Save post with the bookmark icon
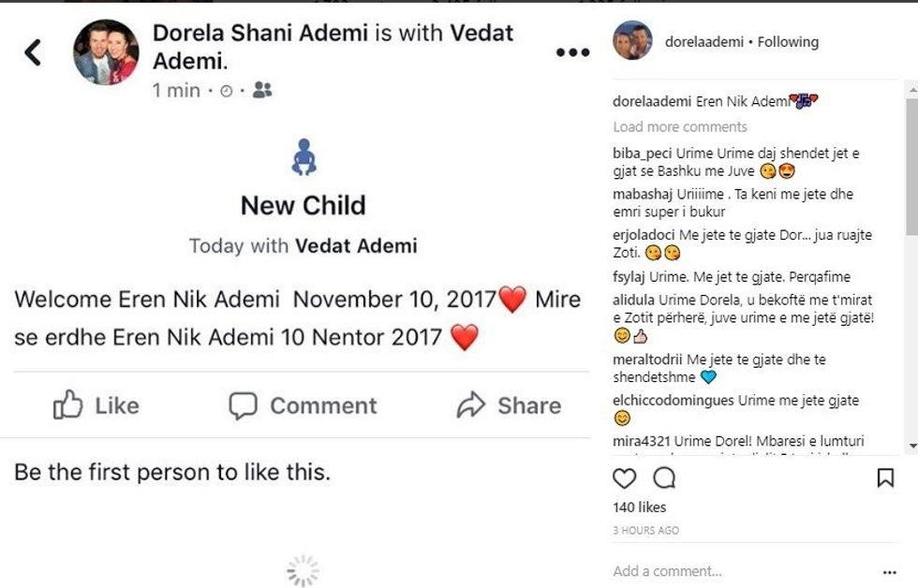This screenshot has height=588, width=918. coord(884,478)
